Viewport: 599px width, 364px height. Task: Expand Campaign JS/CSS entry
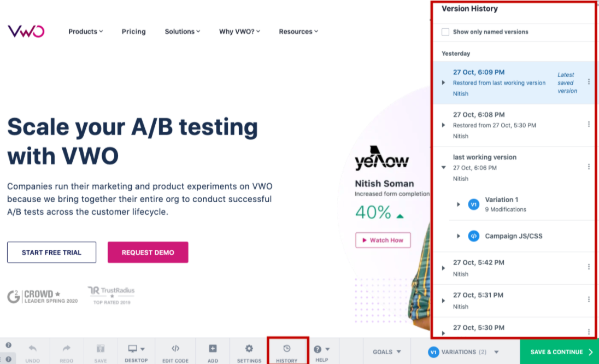pyautogui.click(x=459, y=236)
